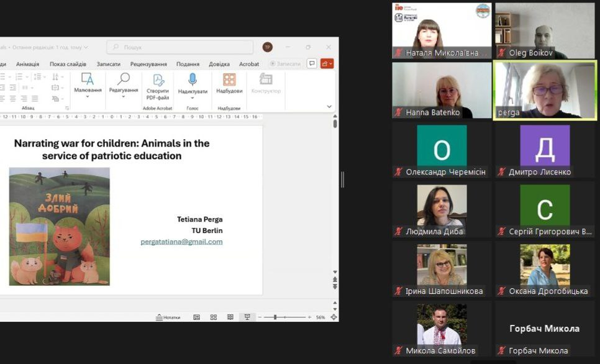Toggle Нотатки notes pane
The width and height of the screenshot is (600, 364).
tap(168, 317)
